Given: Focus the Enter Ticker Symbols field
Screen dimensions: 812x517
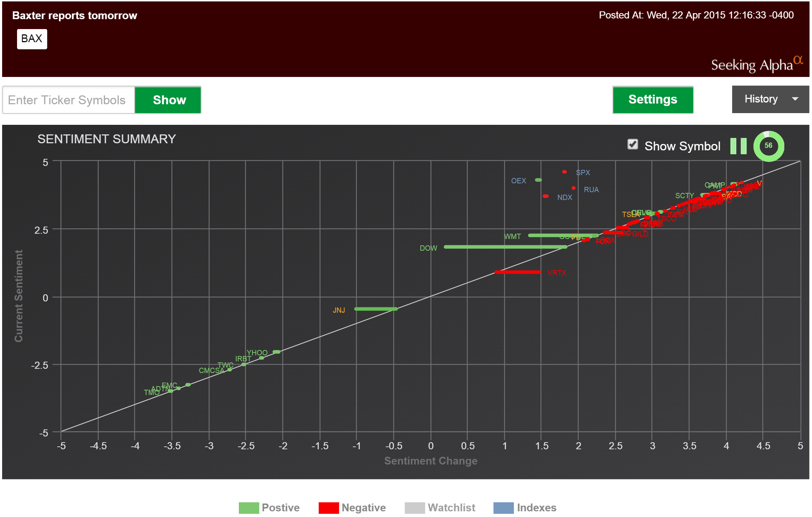Looking at the screenshot, I should pyautogui.click(x=68, y=100).
